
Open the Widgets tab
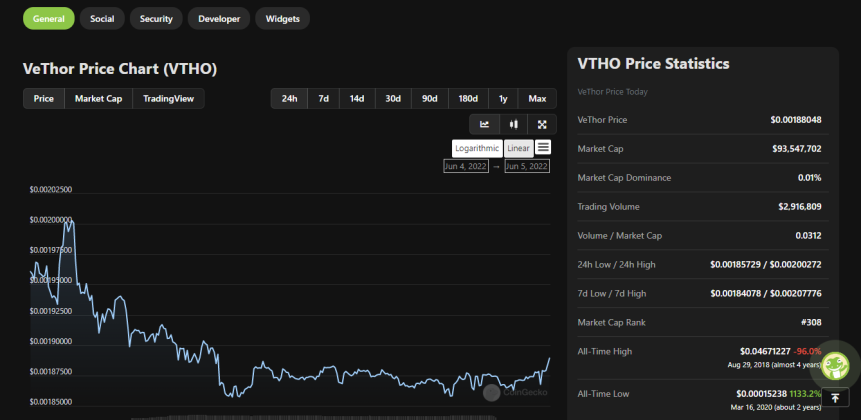point(283,19)
